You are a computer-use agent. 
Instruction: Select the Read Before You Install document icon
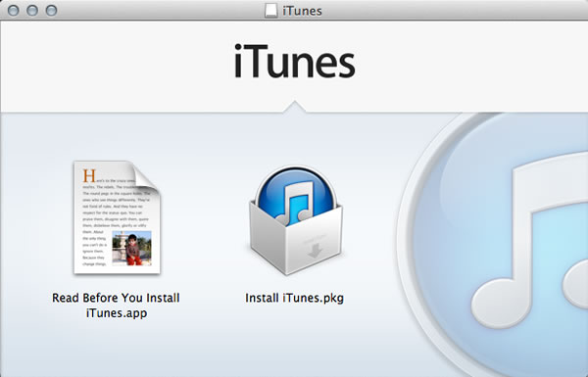[117, 217]
